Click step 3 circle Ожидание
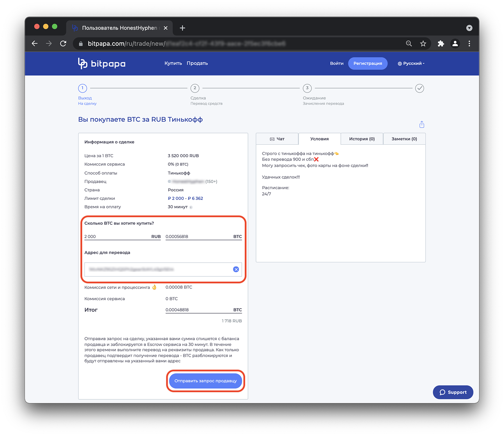504x436 pixels. click(x=307, y=88)
